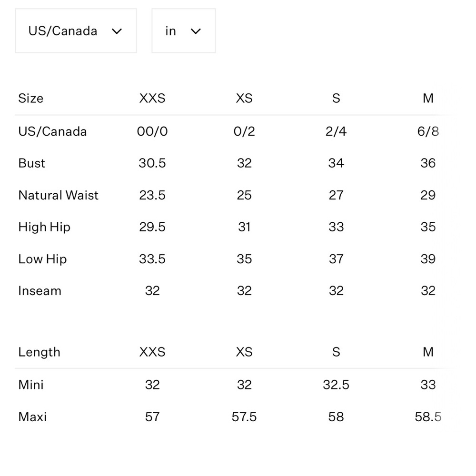
Task: Click the 00/0 US/Canada size value
Action: 152,131
